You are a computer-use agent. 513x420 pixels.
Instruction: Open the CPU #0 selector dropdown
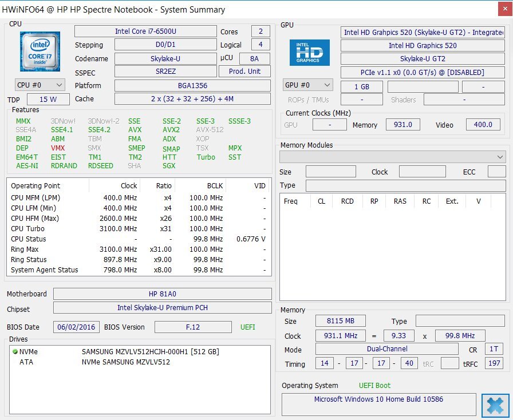[37, 85]
